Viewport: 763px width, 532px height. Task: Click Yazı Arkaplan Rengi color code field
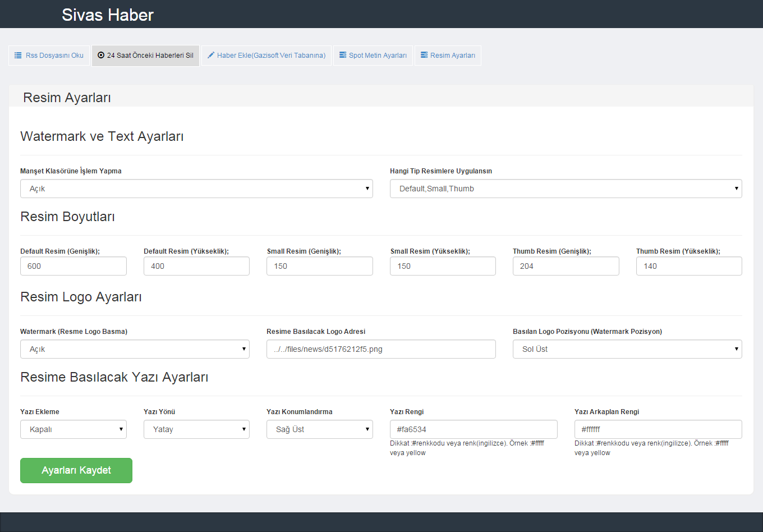coord(658,429)
